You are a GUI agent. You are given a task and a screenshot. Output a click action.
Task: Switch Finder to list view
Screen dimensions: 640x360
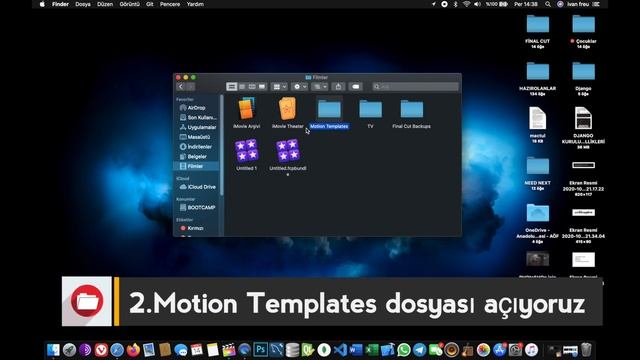point(242,87)
